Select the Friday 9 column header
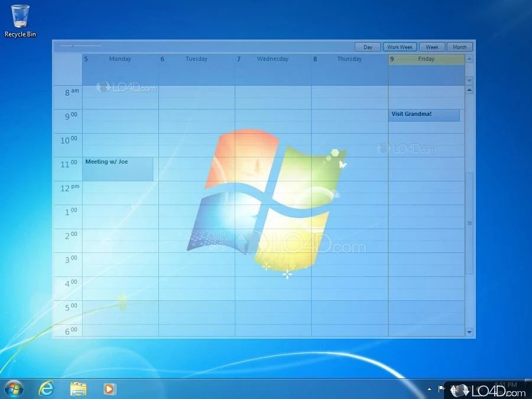This screenshot has width=532, height=399. [x=426, y=59]
